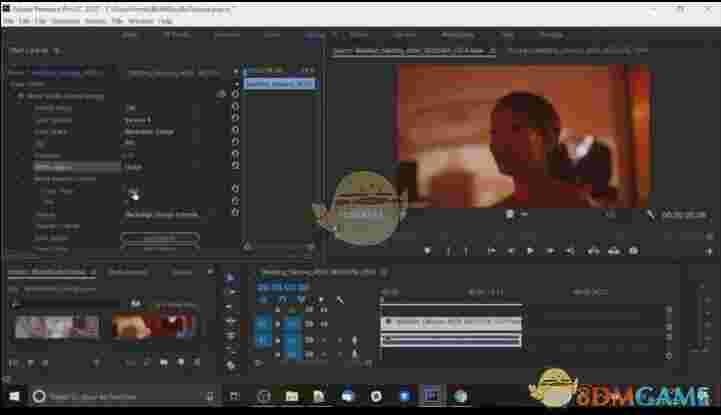Select the second clip thumbnail in Project panel
This screenshot has height=415, width=721.
[x=154, y=324]
